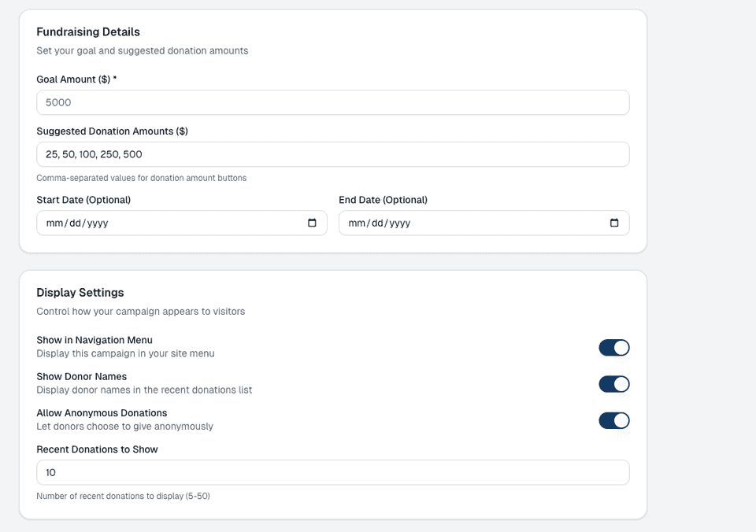756x532 pixels.
Task: Focus the Suggested Donation Amounts text box
Action: (x=332, y=154)
